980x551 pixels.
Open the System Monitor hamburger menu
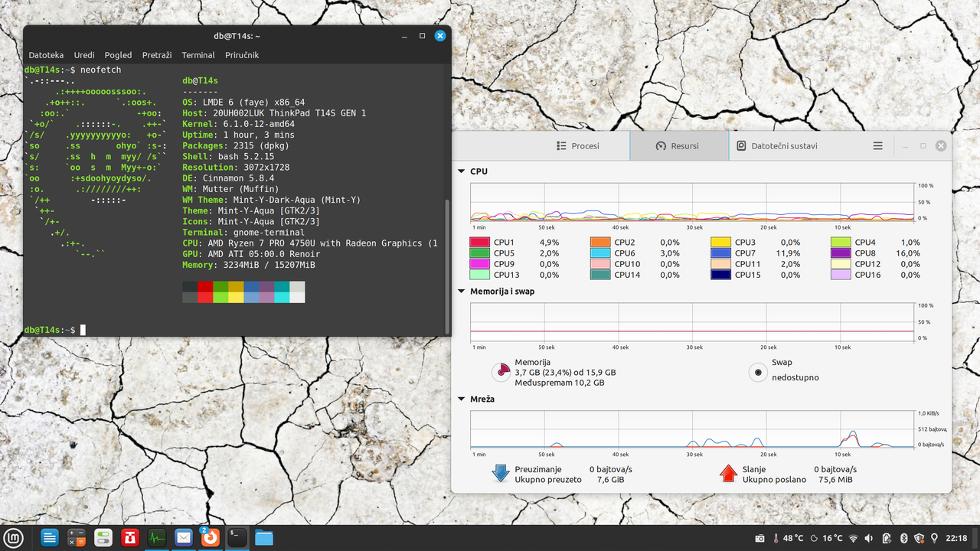point(878,145)
